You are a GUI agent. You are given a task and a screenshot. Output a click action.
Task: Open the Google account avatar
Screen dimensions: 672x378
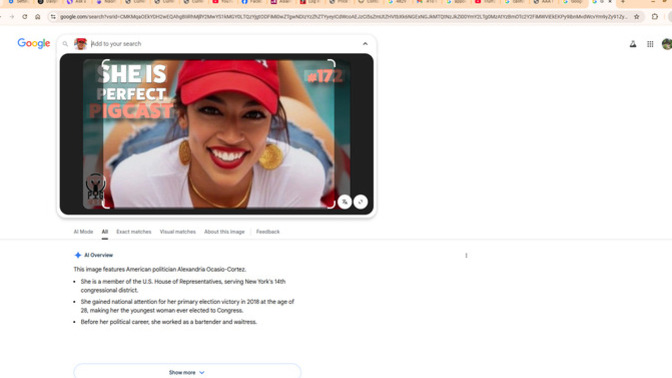coord(667,44)
